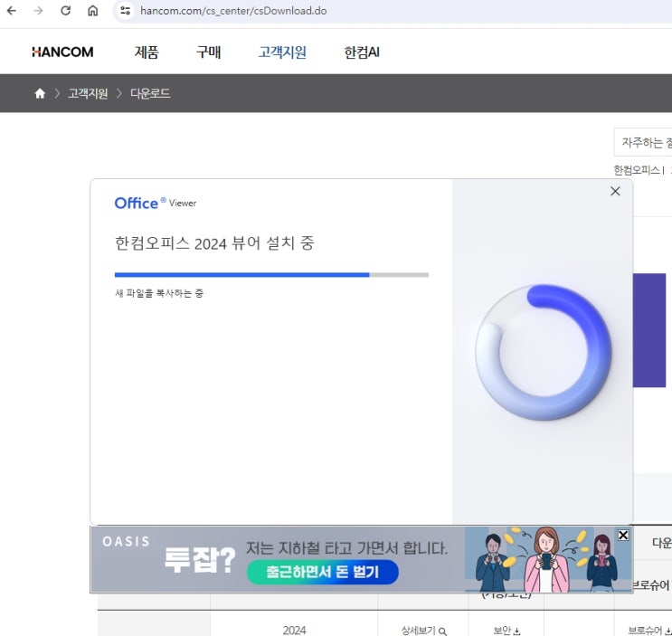
Task: Click the 새 파일을 복사하는 중 status text
Action: (x=159, y=293)
